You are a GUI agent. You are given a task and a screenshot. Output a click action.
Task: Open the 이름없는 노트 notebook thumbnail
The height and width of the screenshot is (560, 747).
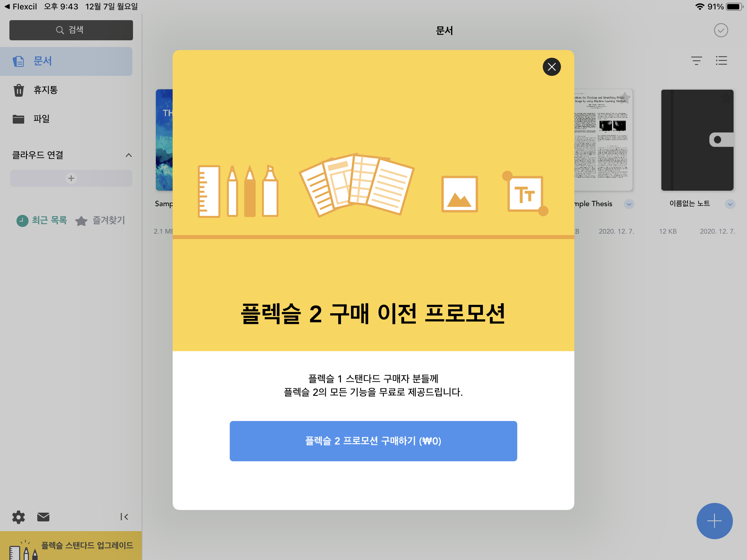[x=697, y=140]
